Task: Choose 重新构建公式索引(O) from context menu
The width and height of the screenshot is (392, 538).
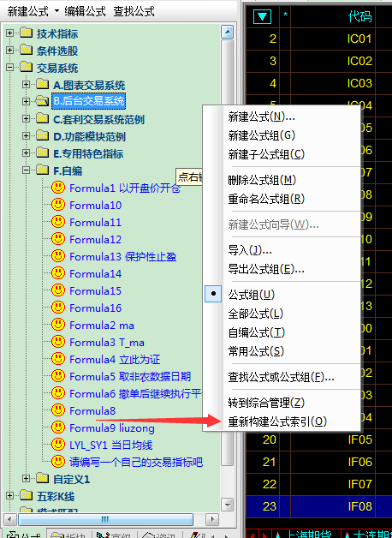Action: point(282,421)
